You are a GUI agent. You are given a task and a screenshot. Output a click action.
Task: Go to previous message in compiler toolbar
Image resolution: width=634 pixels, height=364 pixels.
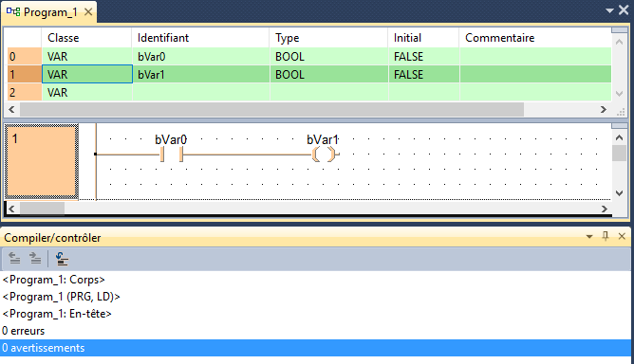pyautogui.click(x=14, y=258)
